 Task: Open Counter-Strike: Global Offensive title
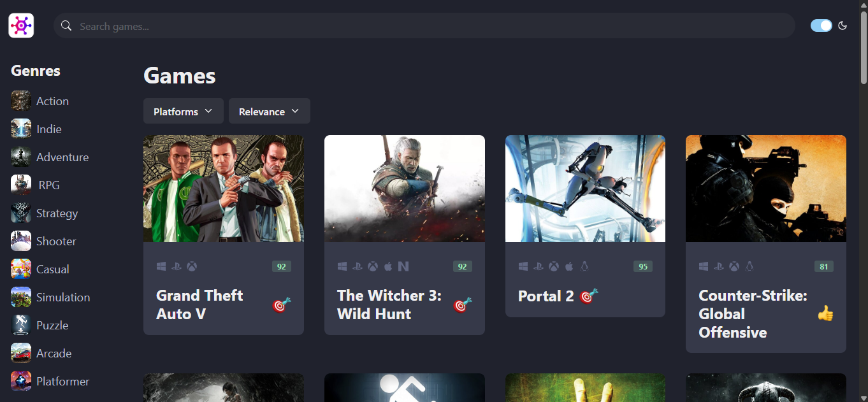click(x=753, y=313)
